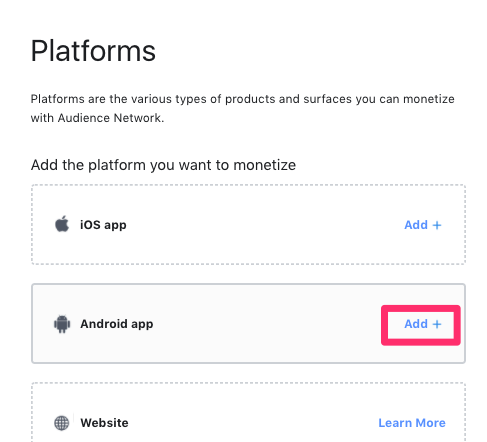Viewport: 487px width, 442px height.
Task: Click the pink highlight border around Android Add
Action: click(x=421, y=308)
